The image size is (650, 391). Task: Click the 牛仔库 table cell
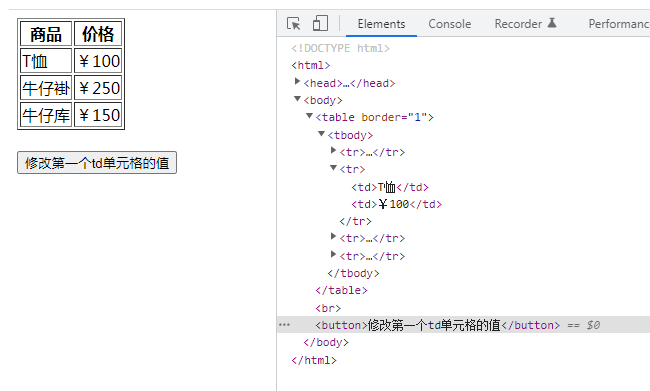pyautogui.click(x=46, y=115)
